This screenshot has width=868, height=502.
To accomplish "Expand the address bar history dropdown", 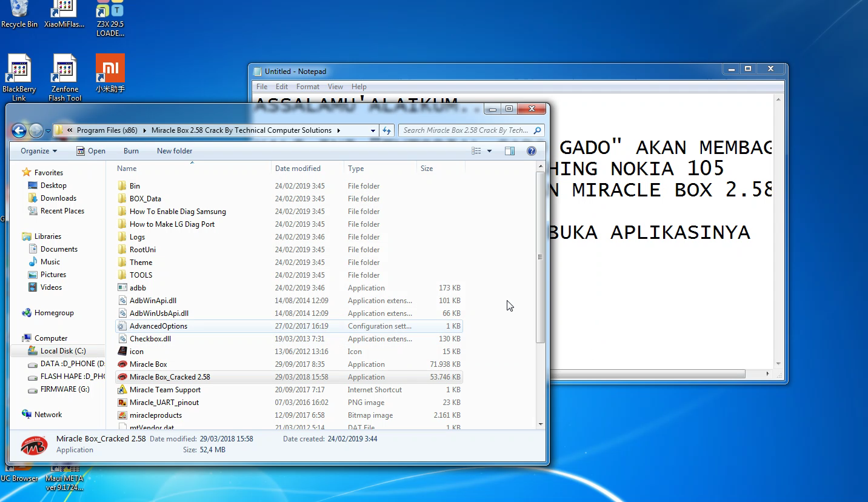I will (373, 130).
